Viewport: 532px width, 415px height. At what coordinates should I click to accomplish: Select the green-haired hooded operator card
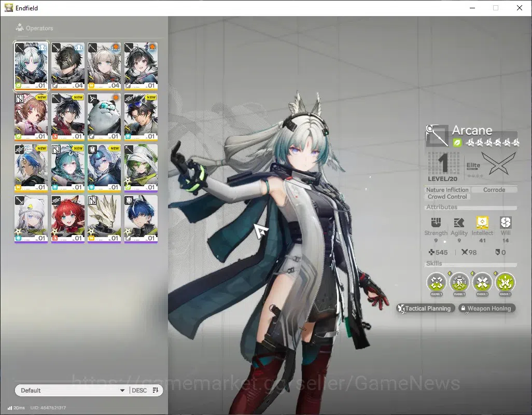tap(141, 168)
